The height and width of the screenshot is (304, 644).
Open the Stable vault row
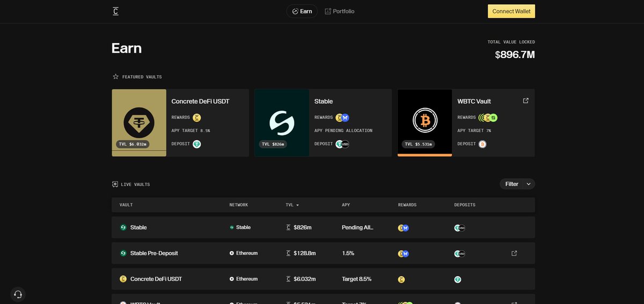(x=323, y=227)
